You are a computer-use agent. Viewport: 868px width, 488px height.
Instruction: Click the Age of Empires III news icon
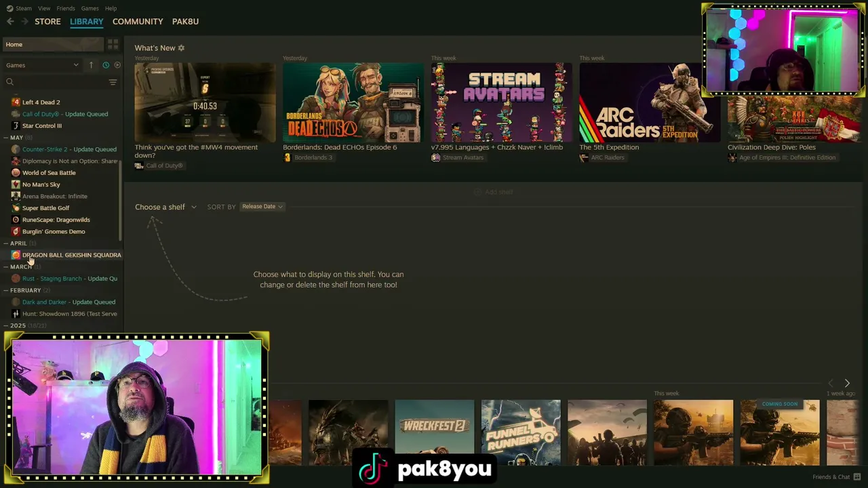(x=732, y=157)
